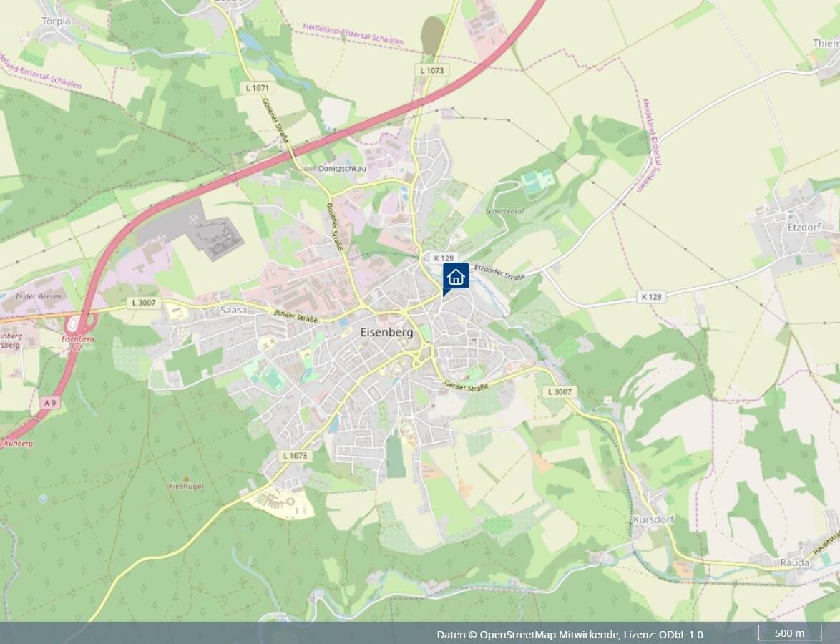Click the blue home location marker

[455, 276]
